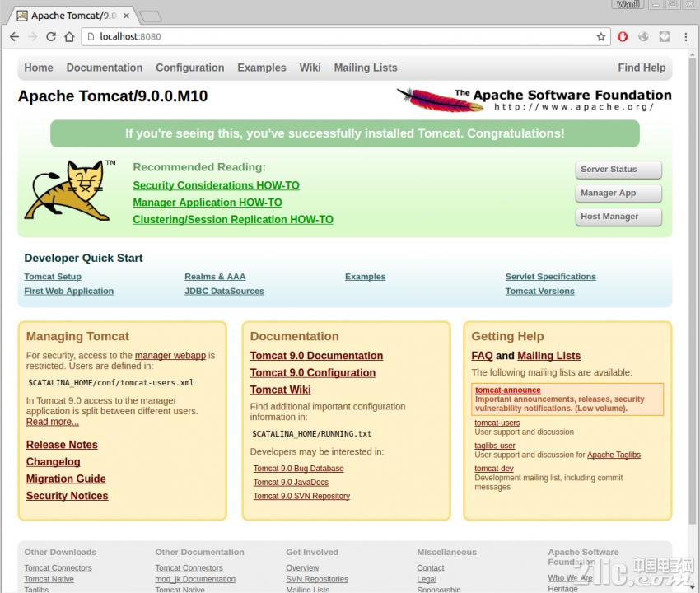Open the Tomcat Versions link

click(540, 291)
